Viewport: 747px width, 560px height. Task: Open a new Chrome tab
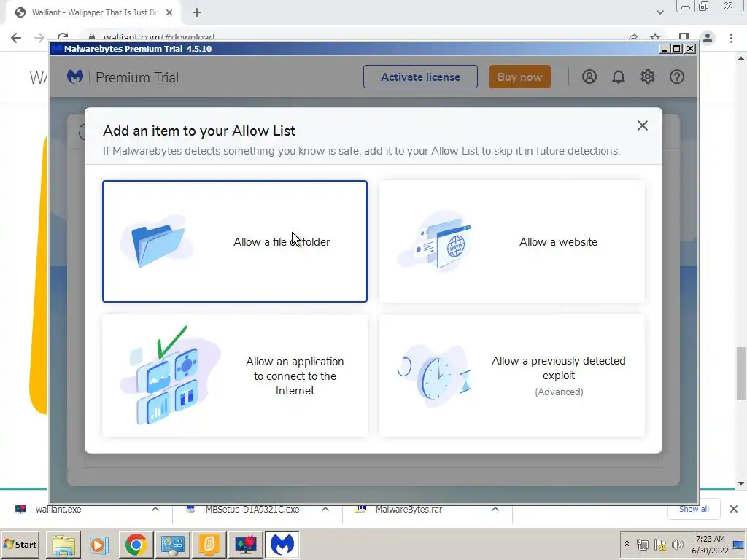click(x=197, y=12)
